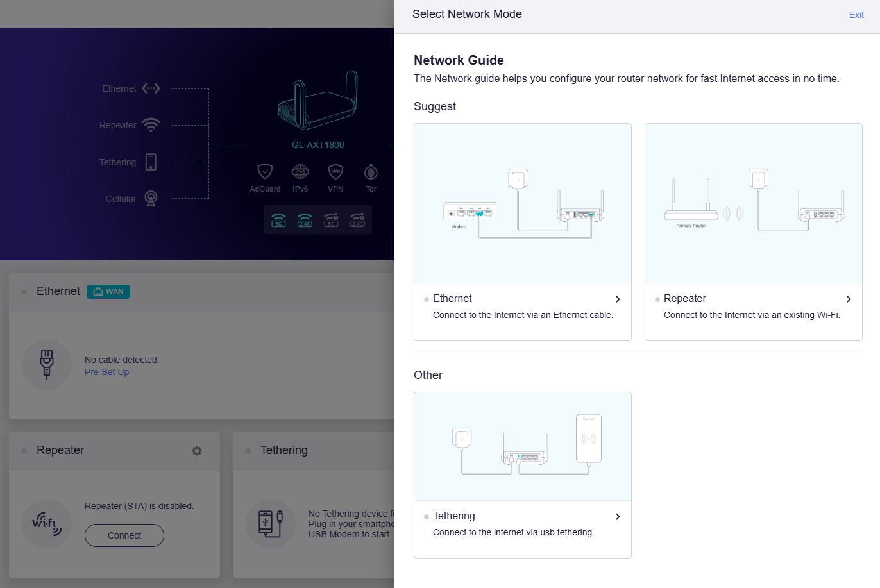880x588 pixels.
Task: Open Pre-Set Up under the Ethernet panel
Action: pyautogui.click(x=106, y=371)
